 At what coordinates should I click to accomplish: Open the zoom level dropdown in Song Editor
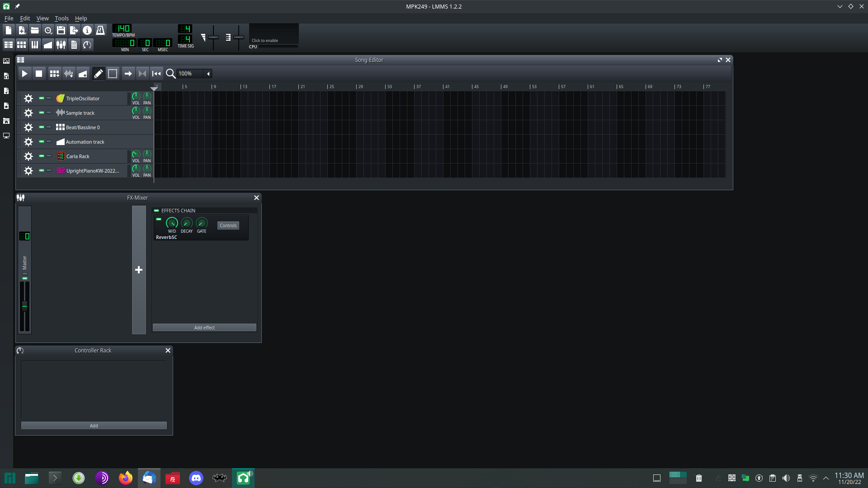coord(208,73)
